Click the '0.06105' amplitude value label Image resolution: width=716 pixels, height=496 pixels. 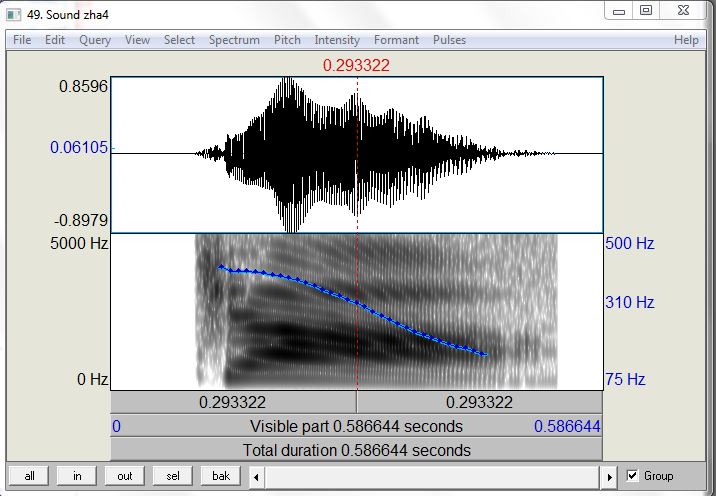(x=79, y=147)
